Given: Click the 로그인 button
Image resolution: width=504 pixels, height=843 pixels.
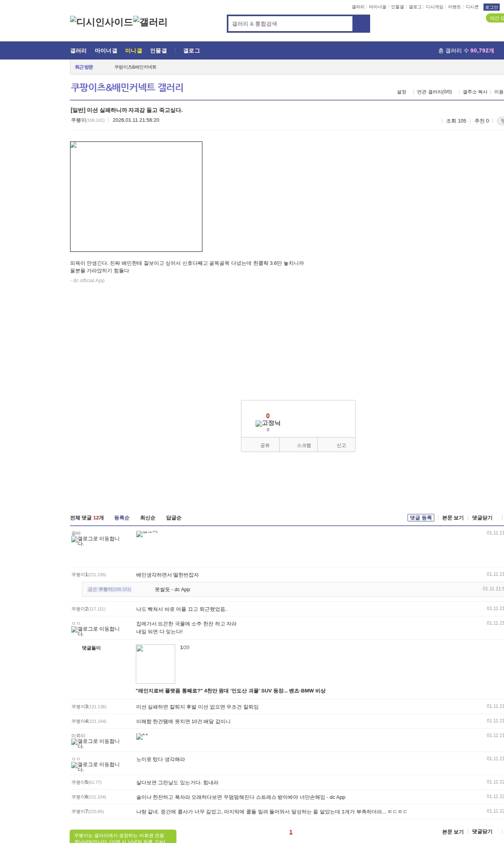Looking at the screenshot, I should 491,7.
